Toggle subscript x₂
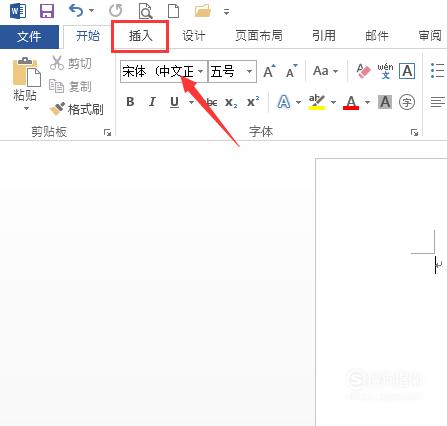This screenshot has height=426, width=447. (231, 102)
